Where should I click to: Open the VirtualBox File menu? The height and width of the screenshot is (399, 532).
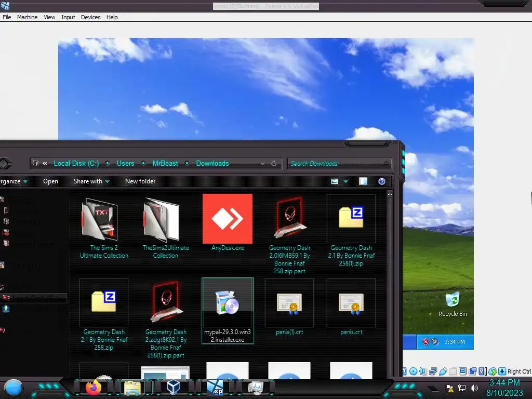point(7,17)
